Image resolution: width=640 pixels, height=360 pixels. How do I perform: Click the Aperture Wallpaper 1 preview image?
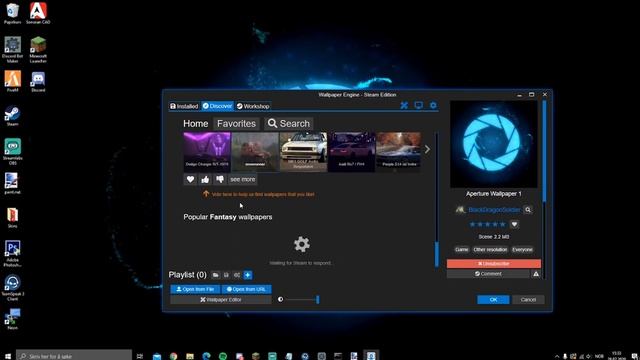(493, 144)
